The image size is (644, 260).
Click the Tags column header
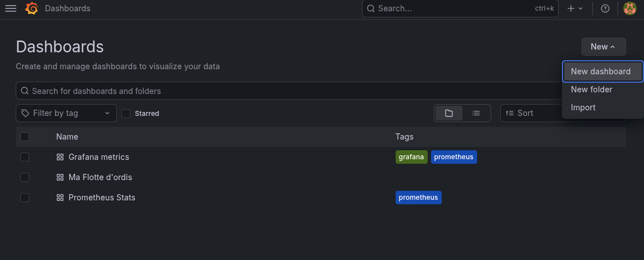coord(404,137)
